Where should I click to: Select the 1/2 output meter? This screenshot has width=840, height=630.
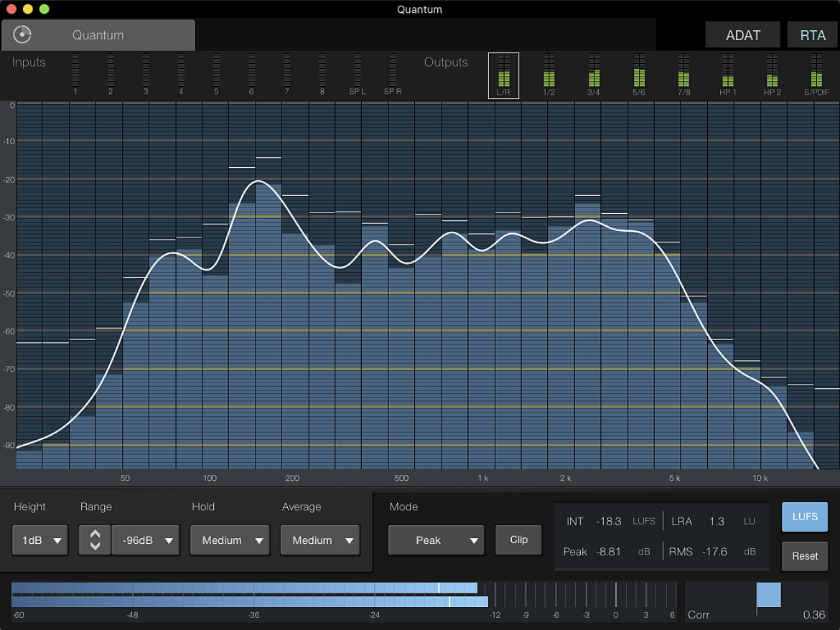(x=549, y=75)
